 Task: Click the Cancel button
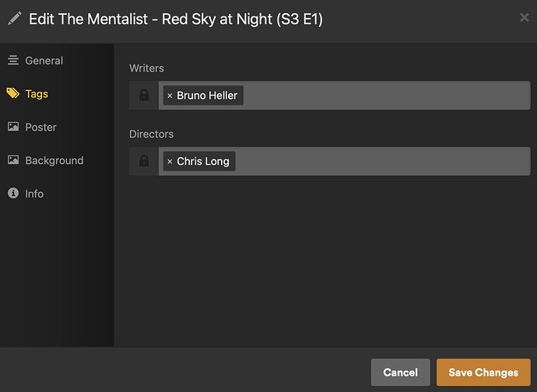400,373
